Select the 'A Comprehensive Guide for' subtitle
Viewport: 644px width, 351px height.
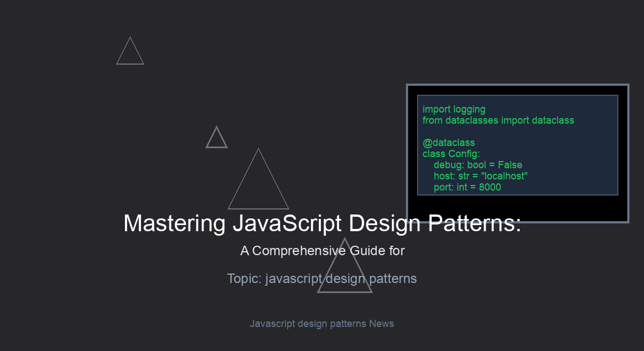322,251
